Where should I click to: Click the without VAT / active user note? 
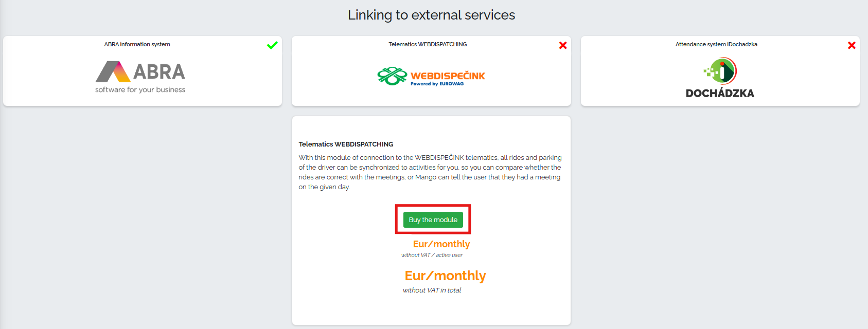432,255
